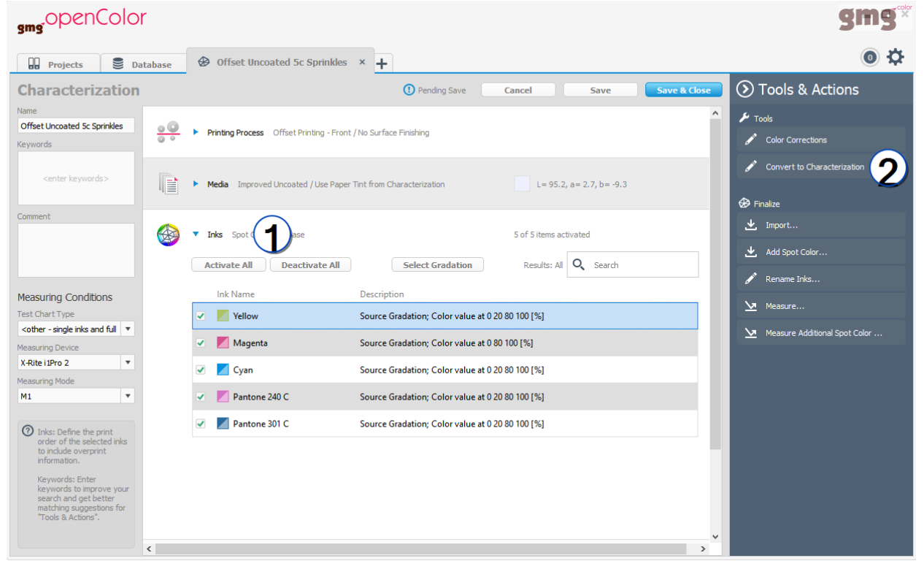Expand the Printing Process section

[x=195, y=132]
